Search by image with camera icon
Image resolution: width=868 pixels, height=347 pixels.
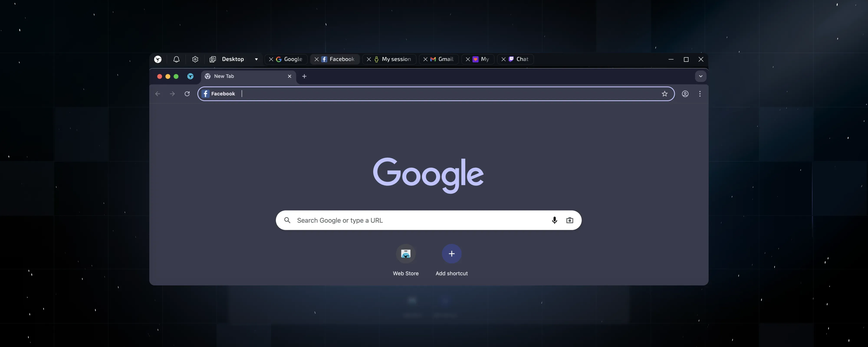click(x=569, y=220)
